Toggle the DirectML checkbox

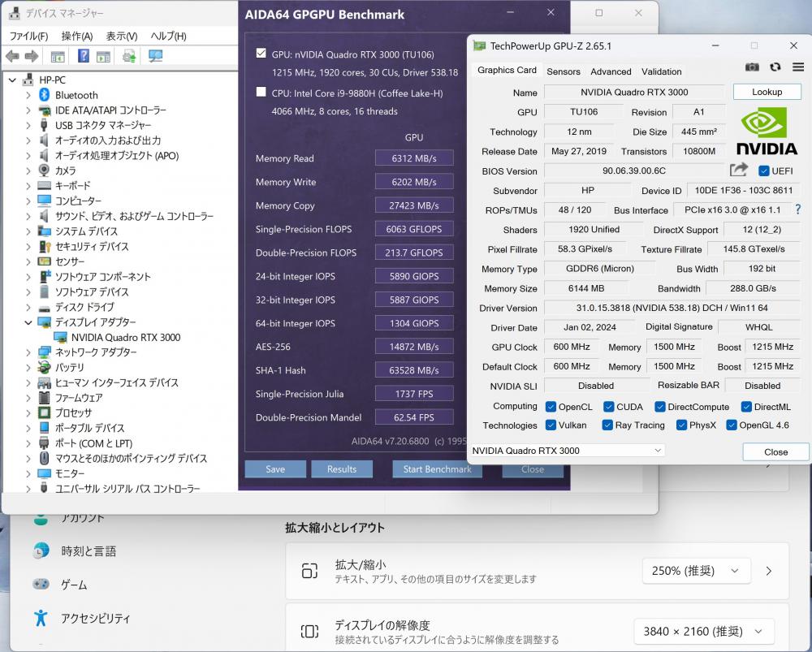coord(746,407)
